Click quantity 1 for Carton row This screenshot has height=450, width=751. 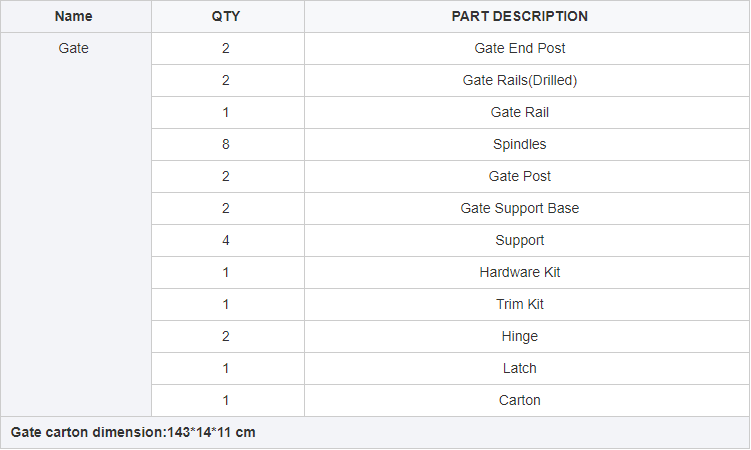coord(226,401)
